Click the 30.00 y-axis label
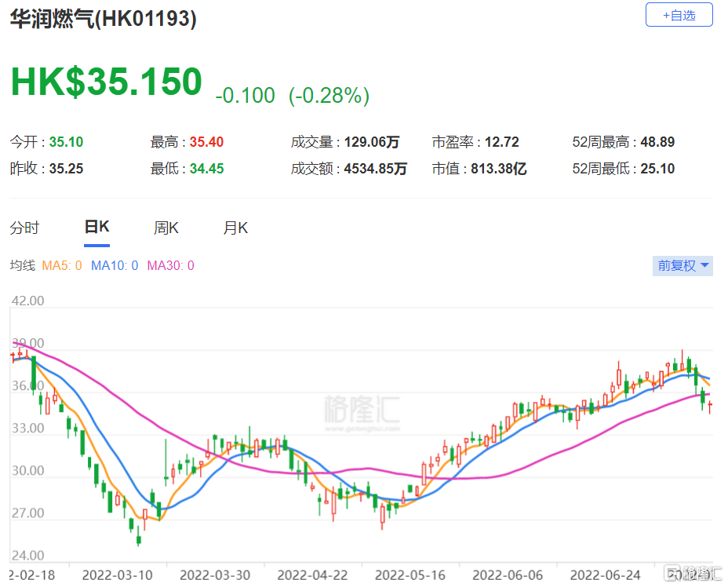Screen dimensions: 728x587 [28, 471]
